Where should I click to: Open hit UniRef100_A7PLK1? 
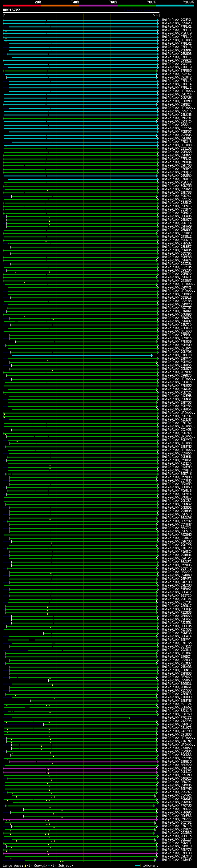coord(176,26)
